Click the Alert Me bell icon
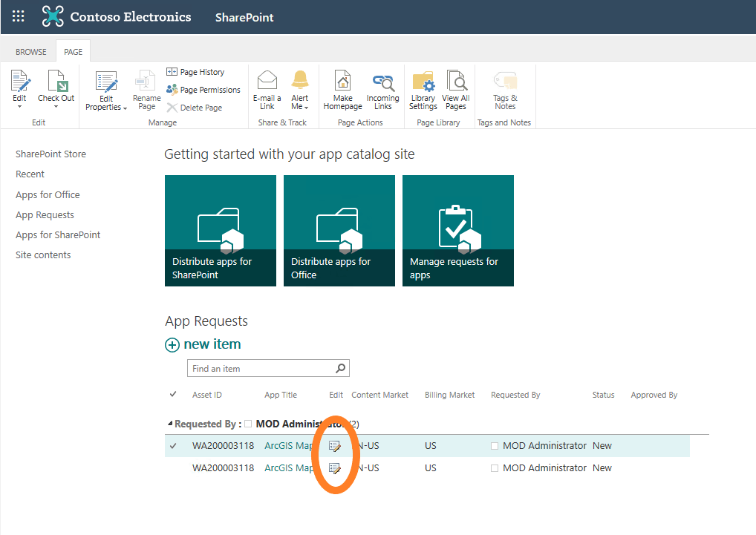Viewport: 756px width, 535px height. pyautogui.click(x=300, y=82)
